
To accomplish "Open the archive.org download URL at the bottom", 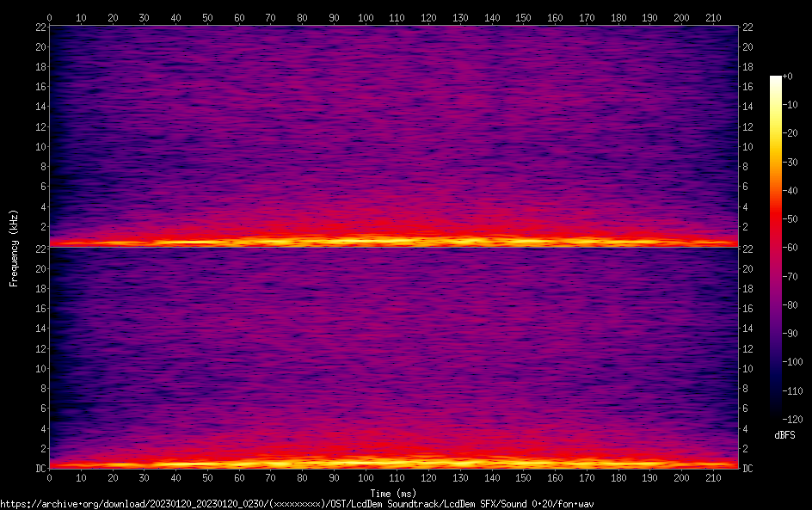I will (x=297, y=504).
